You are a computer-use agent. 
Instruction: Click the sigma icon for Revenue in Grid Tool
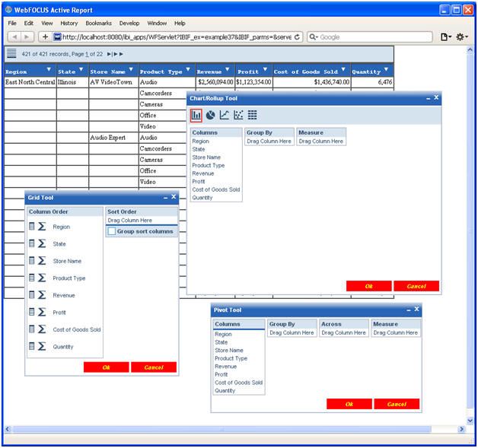[42, 294]
